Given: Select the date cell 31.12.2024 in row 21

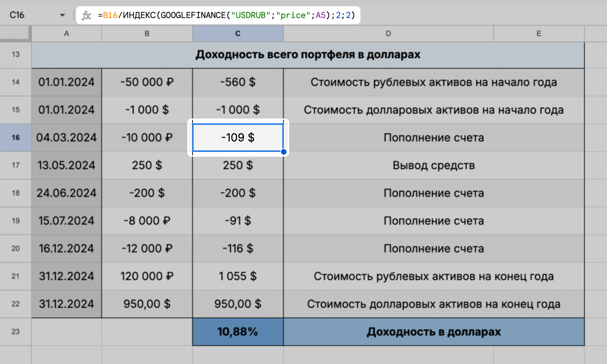Looking at the screenshot, I should coord(66,276).
